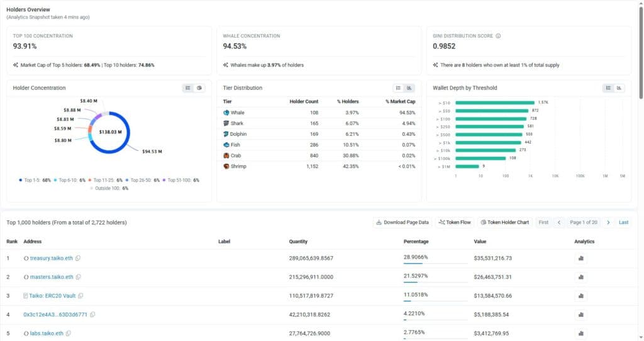Go to First page of holders
The image size is (644, 341).
click(x=543, y=222)
